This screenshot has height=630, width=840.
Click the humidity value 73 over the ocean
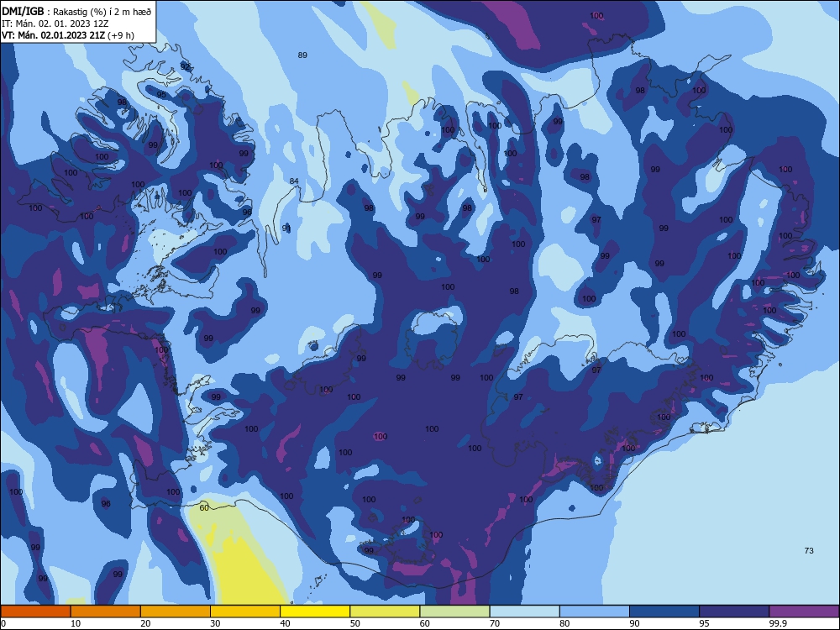[x=809, y=551]
